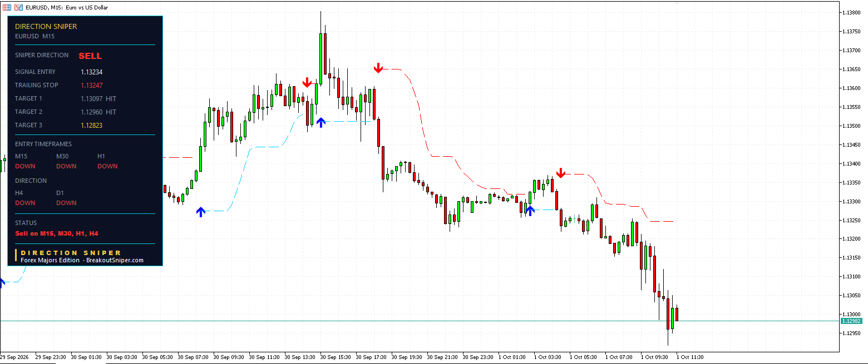Click the DIRECTION section heading
Screen dimensions: 868x364
click(31, 181)
